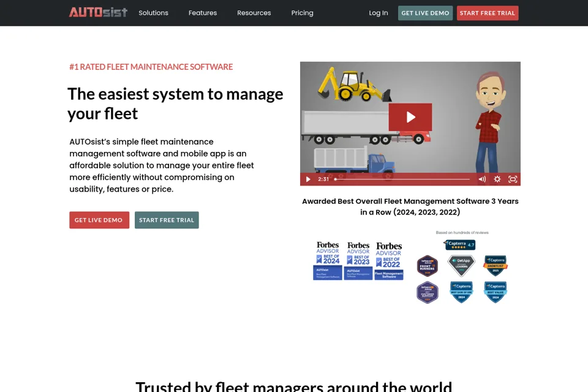
Task: Click the Log In link
Action: click(x=379, y=13)
